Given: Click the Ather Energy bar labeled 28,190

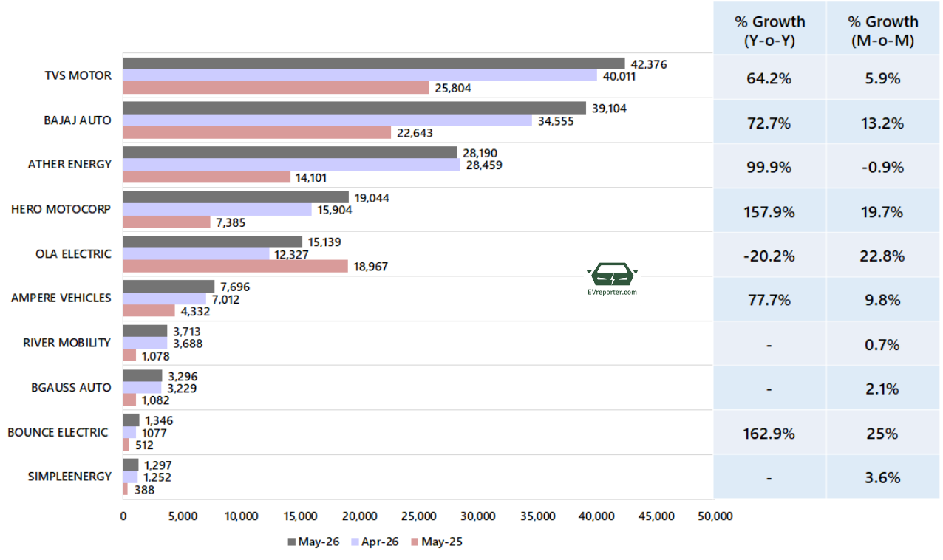Looking at the screenshot, I should pos(290,152).
